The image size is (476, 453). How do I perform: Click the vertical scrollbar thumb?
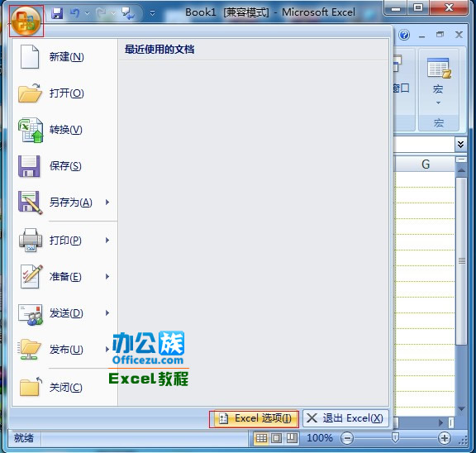[x=462, y=261]
